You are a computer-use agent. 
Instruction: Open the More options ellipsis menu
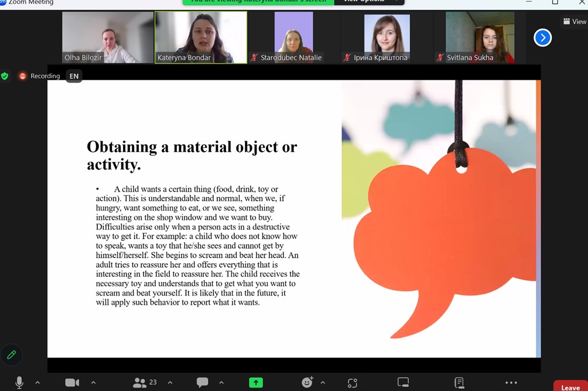coord(511,382)
